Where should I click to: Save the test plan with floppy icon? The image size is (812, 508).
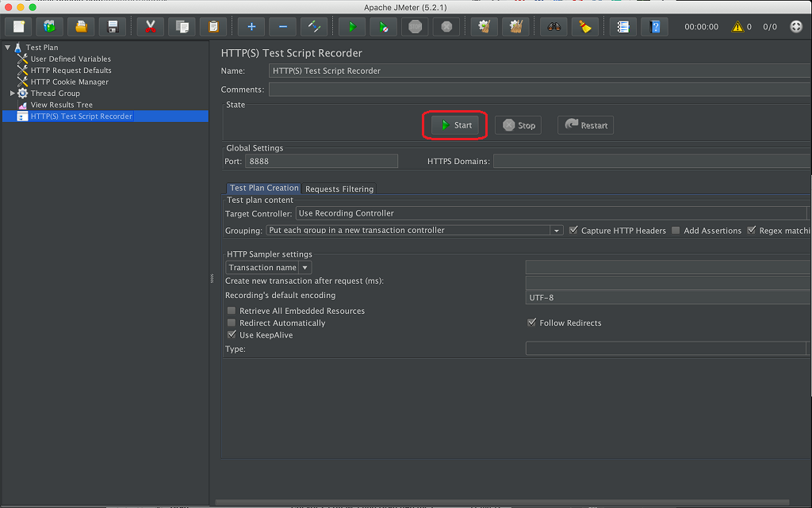113,27
